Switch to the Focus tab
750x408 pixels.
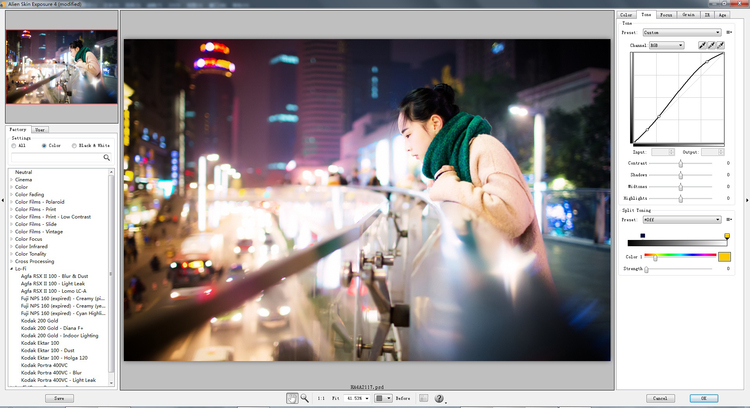click(x=666, y=15)
